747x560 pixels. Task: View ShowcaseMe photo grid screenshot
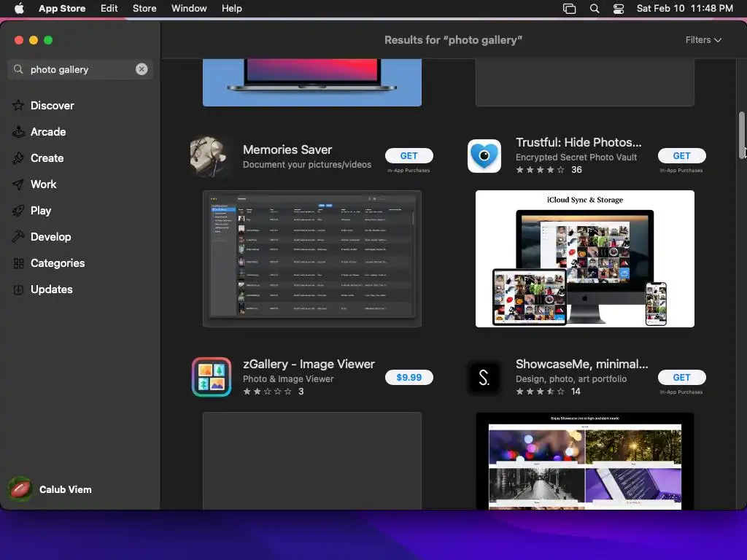tap(585, 461)
